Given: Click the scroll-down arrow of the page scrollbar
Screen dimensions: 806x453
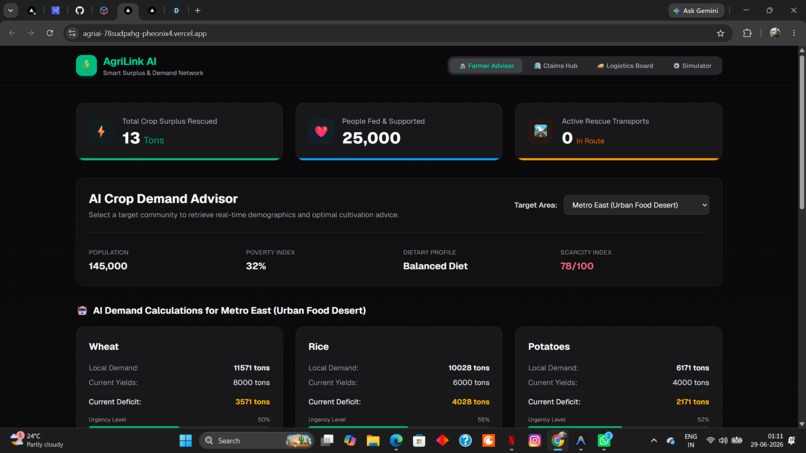Looking at the screenshot, I should [801, 424].
